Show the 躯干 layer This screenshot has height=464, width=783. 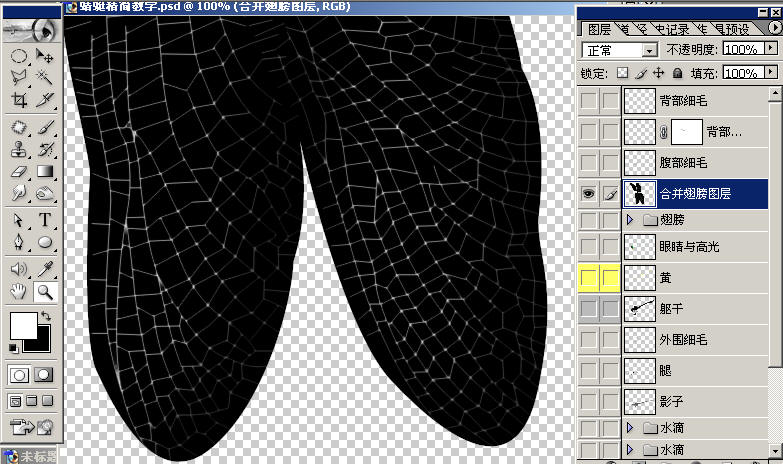click(589, 308)
